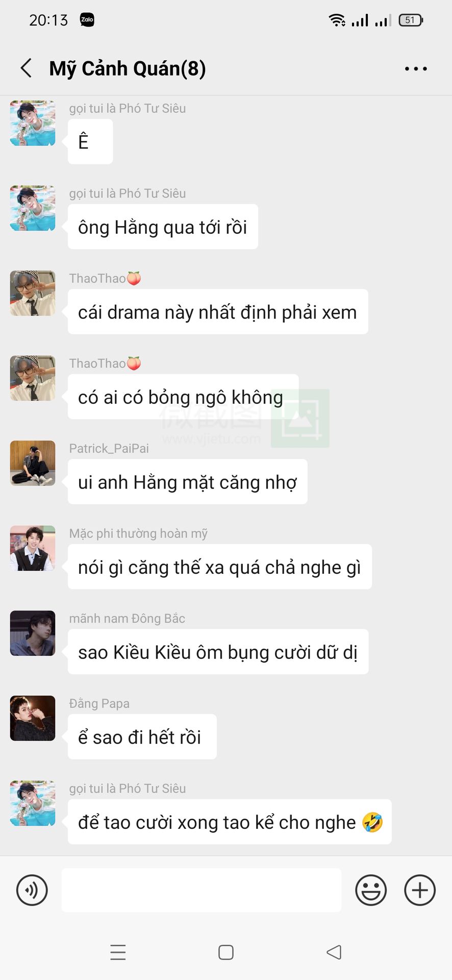Screen dimensions: 452x980
Task: Tap ThaoThao's avatar beside the drama message
Action: click(33, 293)
